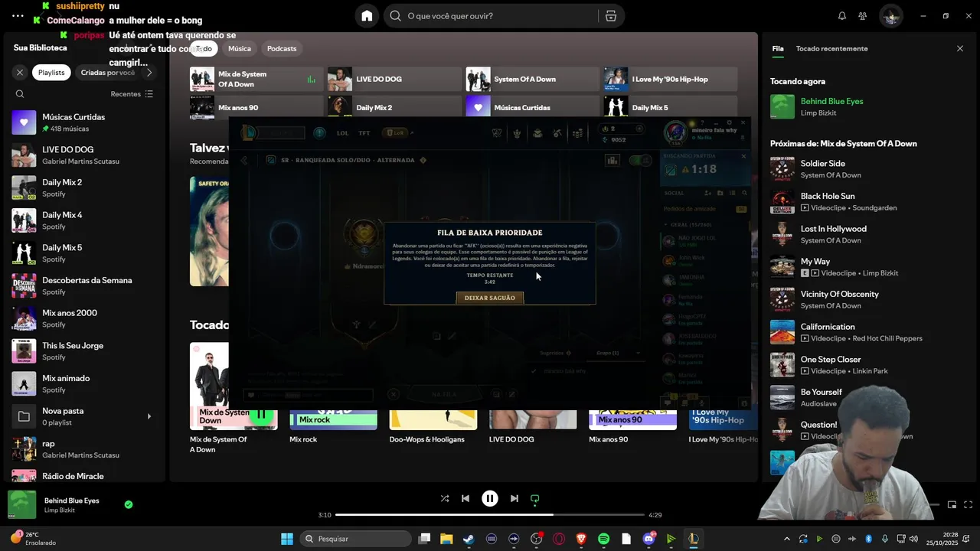The width and height of the screenshot is (980, 551).
Task: Open the Friend Activity icon in Spotify
Action: [x=863, y=16]
